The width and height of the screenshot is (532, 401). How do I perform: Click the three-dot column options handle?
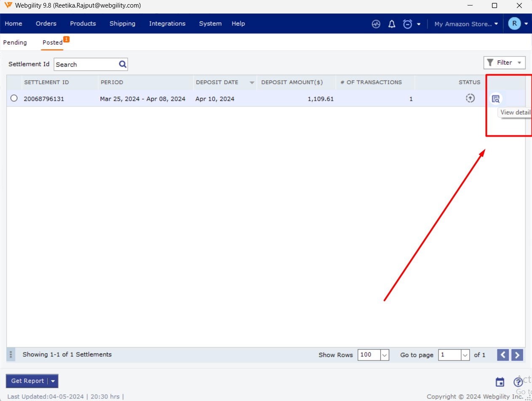pos(11,355)
